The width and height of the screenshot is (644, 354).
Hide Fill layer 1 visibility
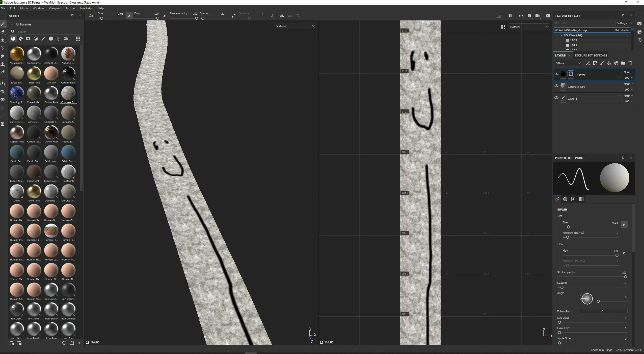(x=556, y=74)
